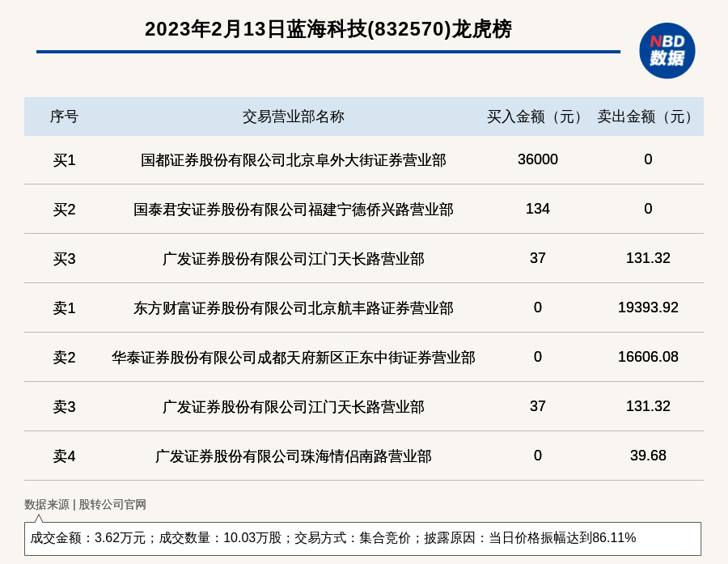Click 国泰君安证券股份有限公司福建宁德侨兴路营业部 name

(x=294, y=210)
